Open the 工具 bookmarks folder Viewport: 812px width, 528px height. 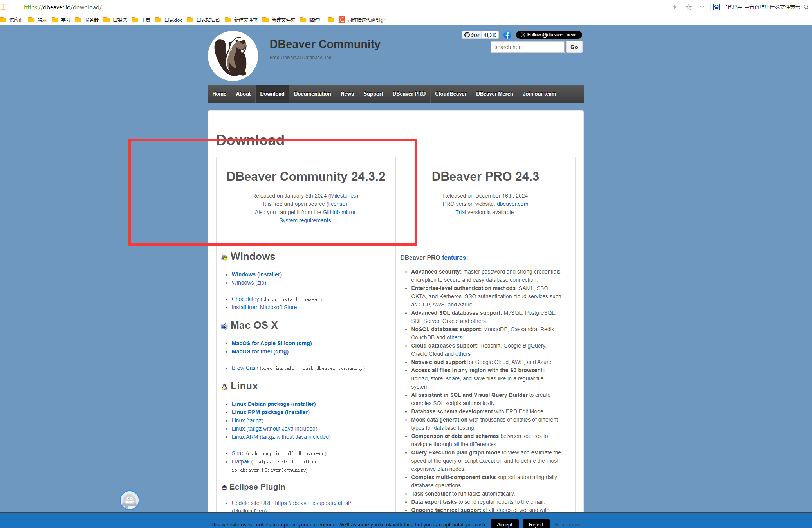[x=141, y=20]
